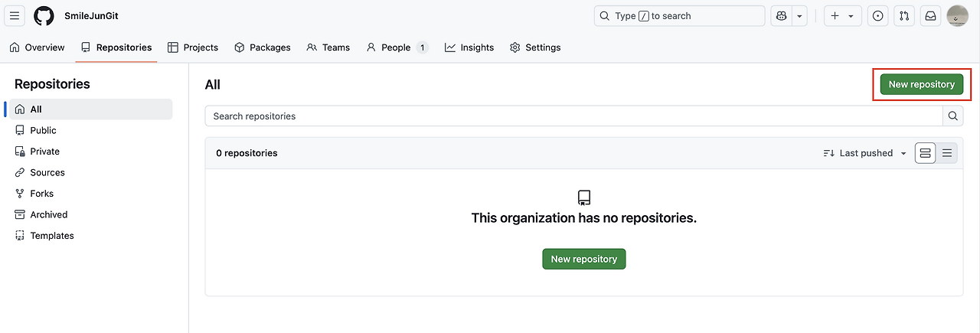Open the Last pushed sort dropdown
Image resolution: width=980 pixels, height=333 pixels.
tap(865, 153)
